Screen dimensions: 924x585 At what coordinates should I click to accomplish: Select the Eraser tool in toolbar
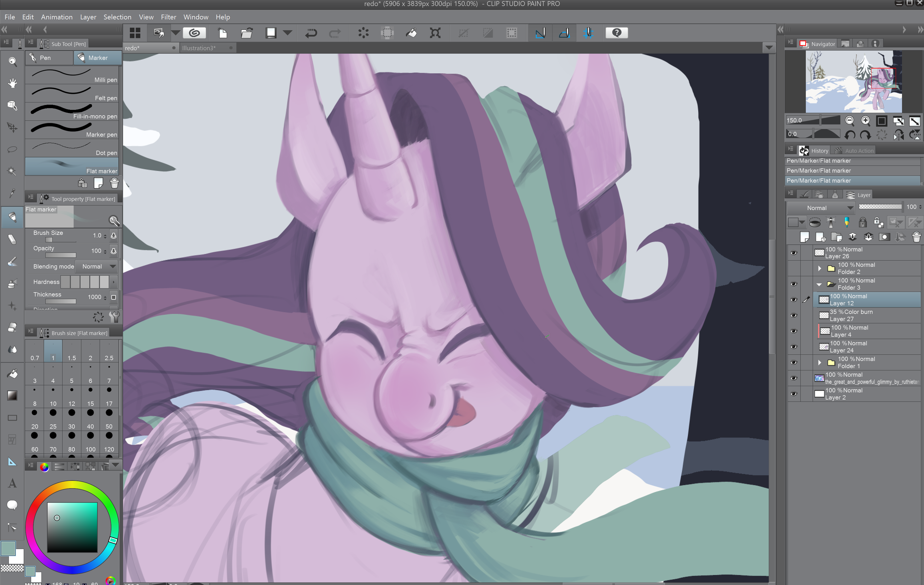[12, 327]
